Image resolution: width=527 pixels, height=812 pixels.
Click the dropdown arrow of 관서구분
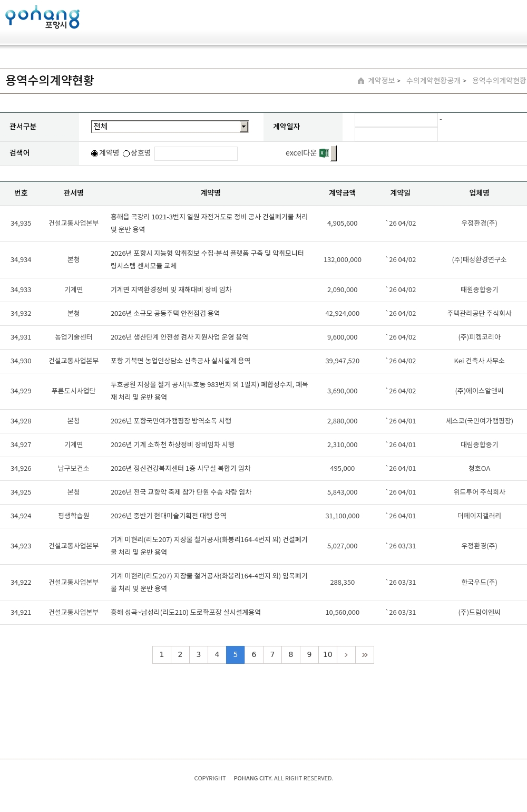[x=243, y=127]
